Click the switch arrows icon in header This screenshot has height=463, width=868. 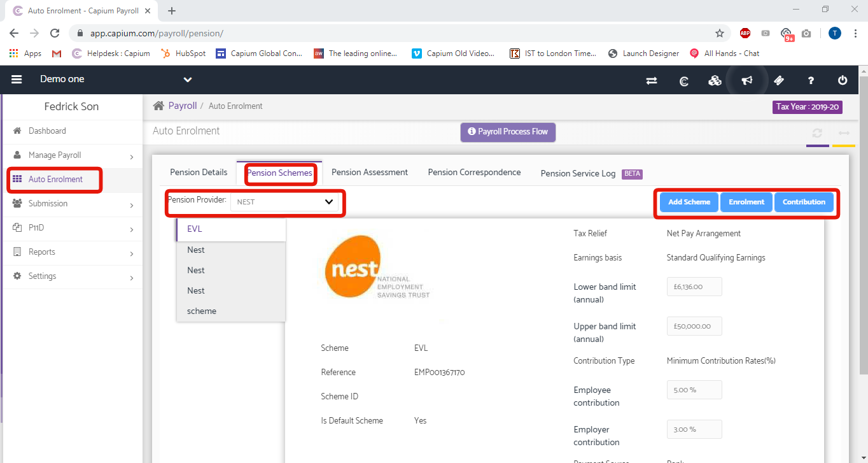pyautogui.click(x=652, y=81)
